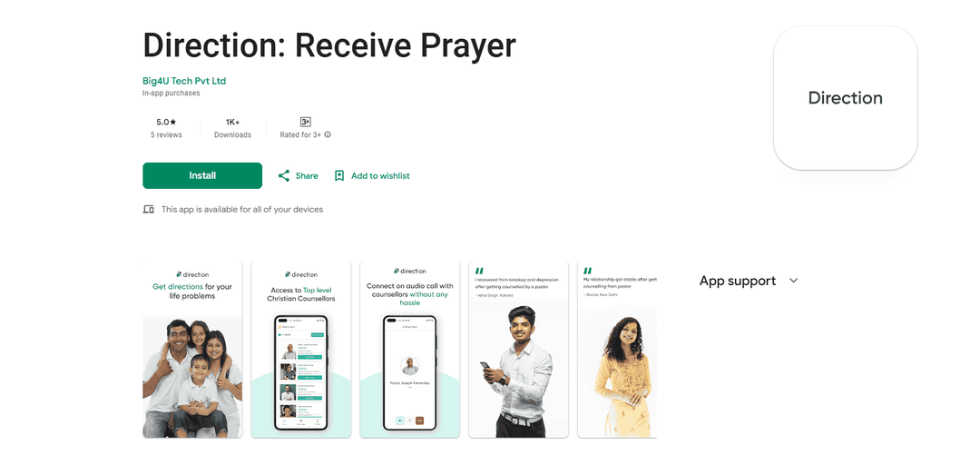980x465 pixels.
Task: Open family photo screenshot thumbnail
Action: [x=192, y=350]
